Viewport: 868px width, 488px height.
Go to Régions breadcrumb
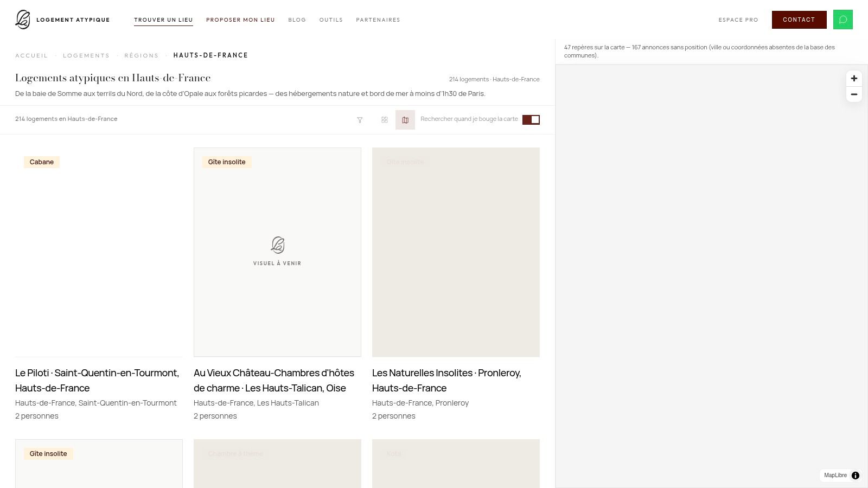tap(142, 55)
